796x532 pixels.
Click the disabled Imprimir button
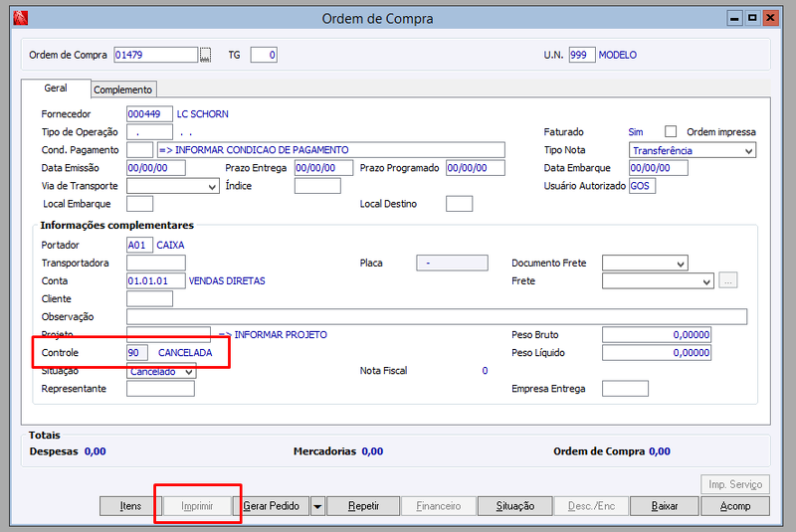point(197,506)
